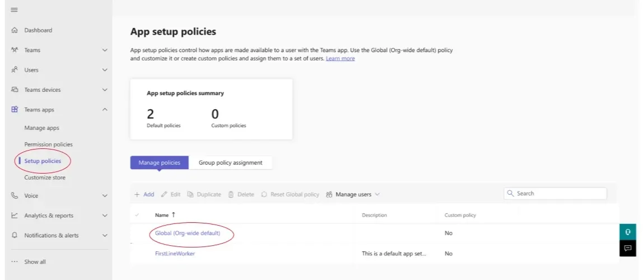
Task: Click the Description column header
Action: [x=374, y=215]
